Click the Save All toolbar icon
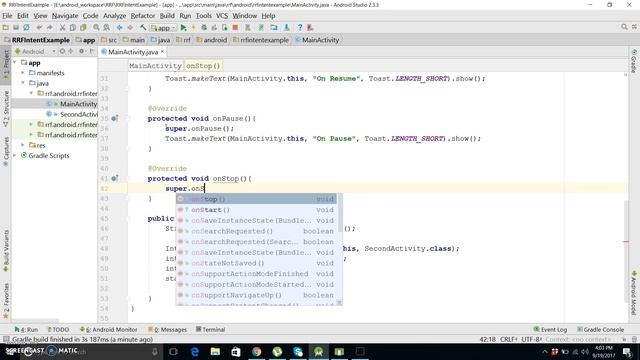Image resolution: width=640 pixels, height=360 pixels. click(x=16, y=28)
